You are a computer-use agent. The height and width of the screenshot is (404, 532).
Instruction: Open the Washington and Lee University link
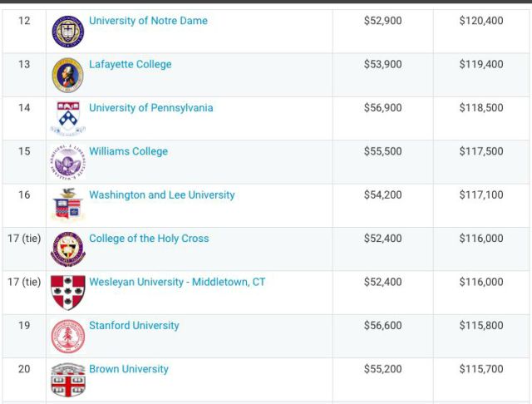[162, 195]
